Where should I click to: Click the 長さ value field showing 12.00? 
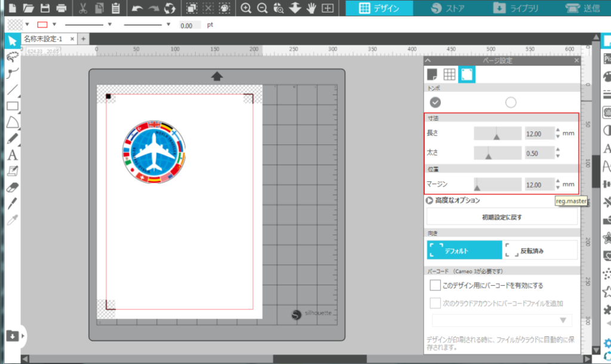[539, 133]
